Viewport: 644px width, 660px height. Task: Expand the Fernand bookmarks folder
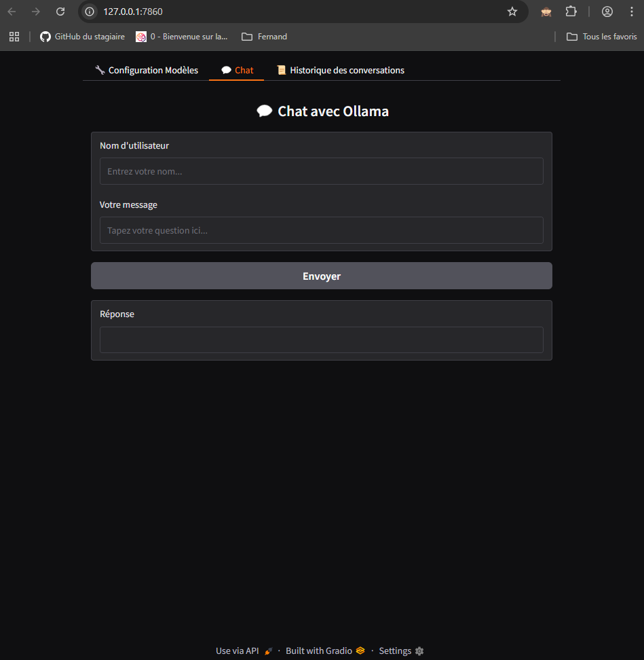tap(265, 37)
